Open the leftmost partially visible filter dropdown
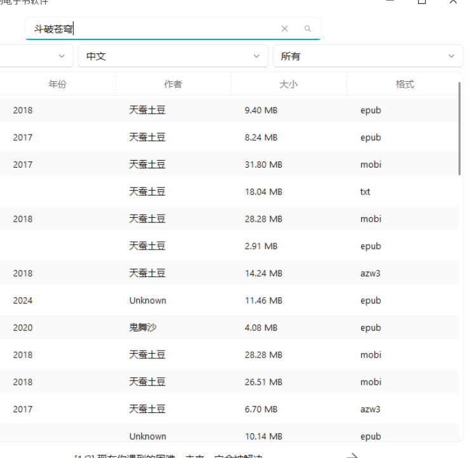The width and height of the screenshot is (476, 458). point(36,56)
